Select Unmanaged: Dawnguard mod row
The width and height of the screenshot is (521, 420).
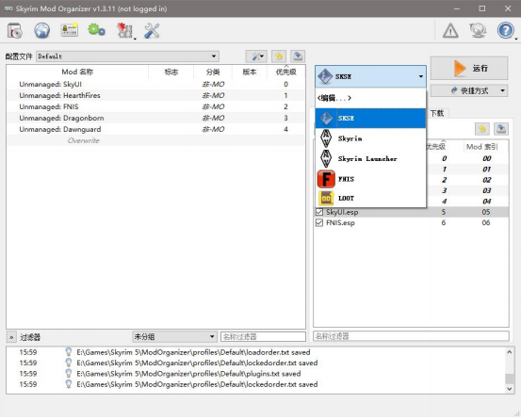coord(155,129)
